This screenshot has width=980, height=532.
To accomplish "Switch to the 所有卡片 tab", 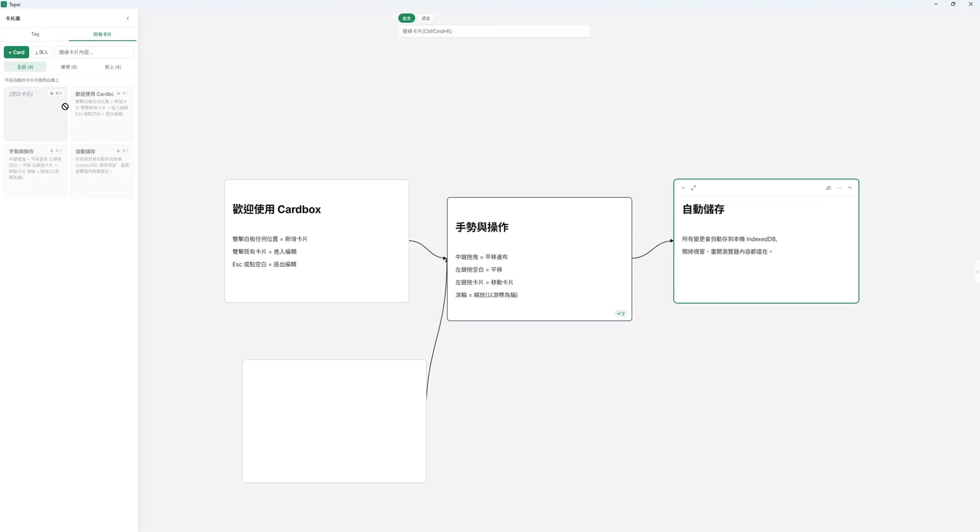I will point(102,34).
